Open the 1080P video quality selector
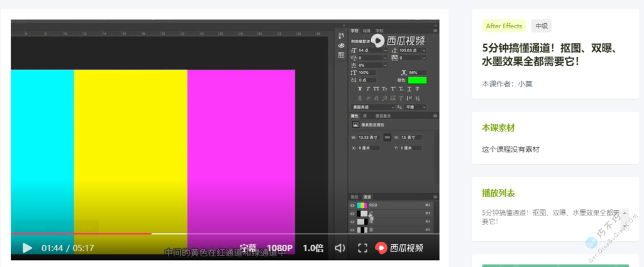Viewport: 644px width, 267px height. [x=280, y=248]
